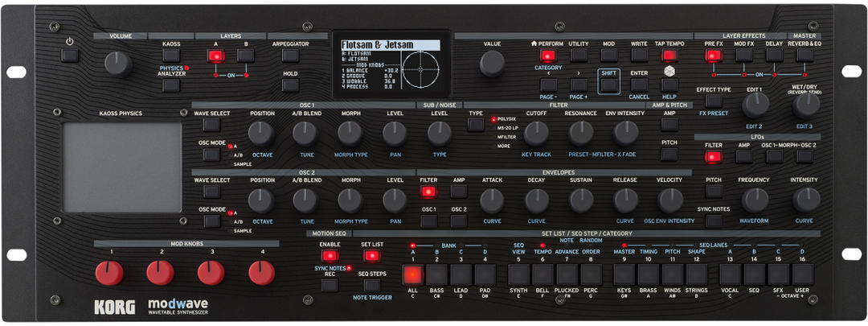Select step button 1 labeled ALL
The image size is (868, 326).
click(412, 274)
